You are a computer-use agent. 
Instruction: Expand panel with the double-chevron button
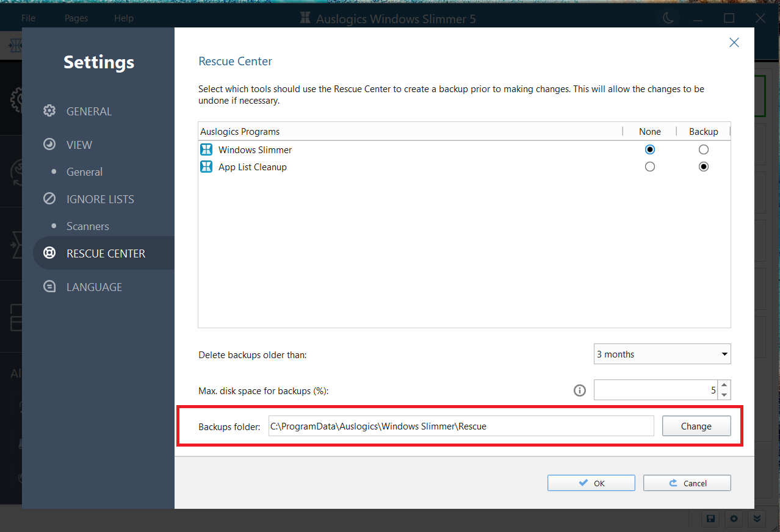pyautogui.click(x=756, y=519)
